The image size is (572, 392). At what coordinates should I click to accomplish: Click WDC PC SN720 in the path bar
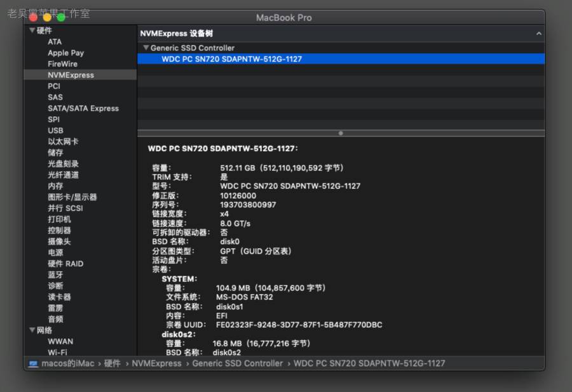click(x=369, y=363)
